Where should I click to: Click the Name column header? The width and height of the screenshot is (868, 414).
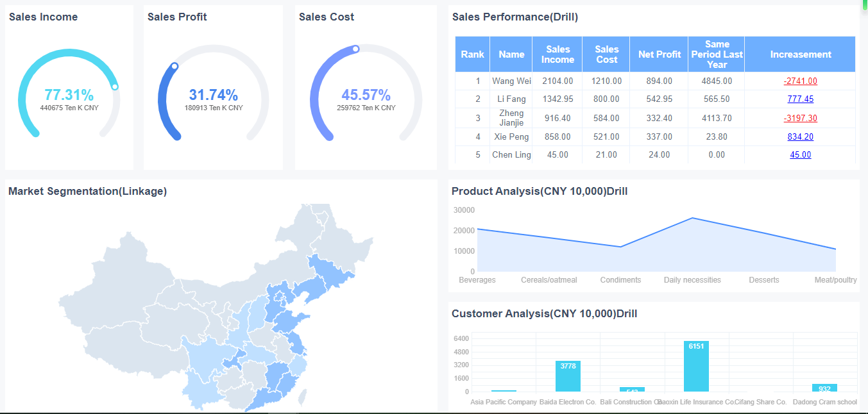(511, 54)
